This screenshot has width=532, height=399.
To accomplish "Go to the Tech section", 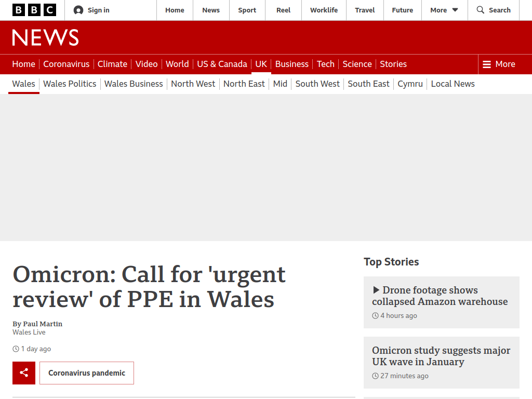I will [326, 64].
